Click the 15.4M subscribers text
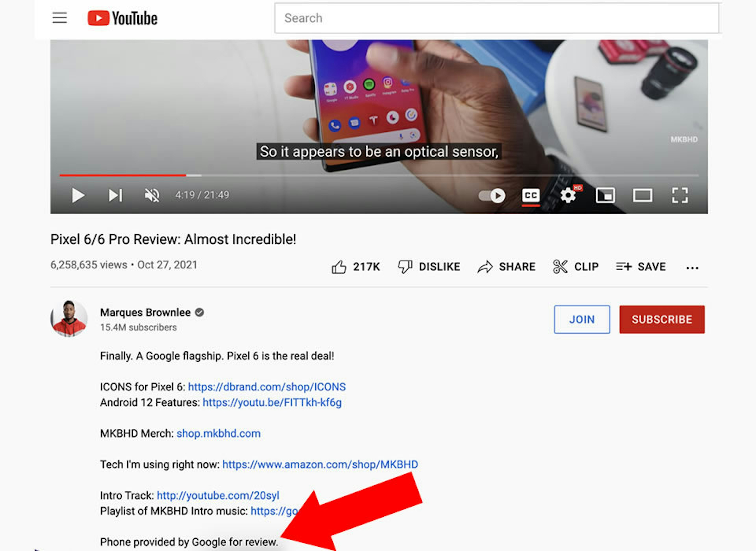The image size is (756, 551). pyautogui.click(x=138, y=327)
